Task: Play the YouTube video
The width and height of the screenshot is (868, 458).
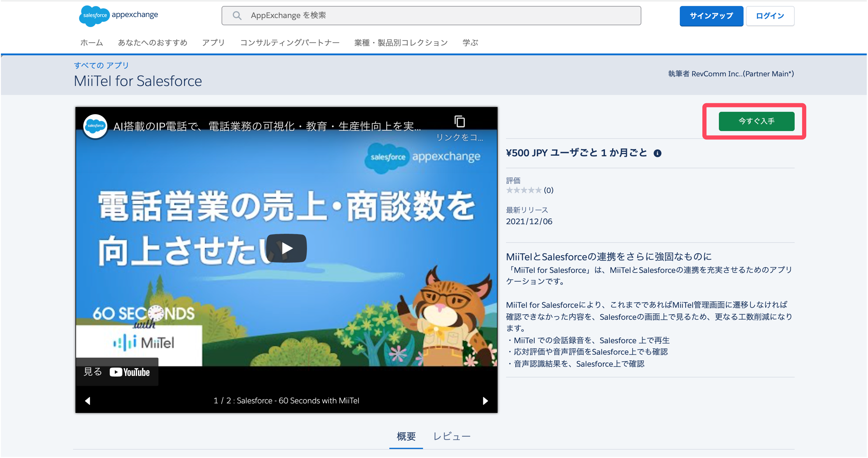Action: 286,248
